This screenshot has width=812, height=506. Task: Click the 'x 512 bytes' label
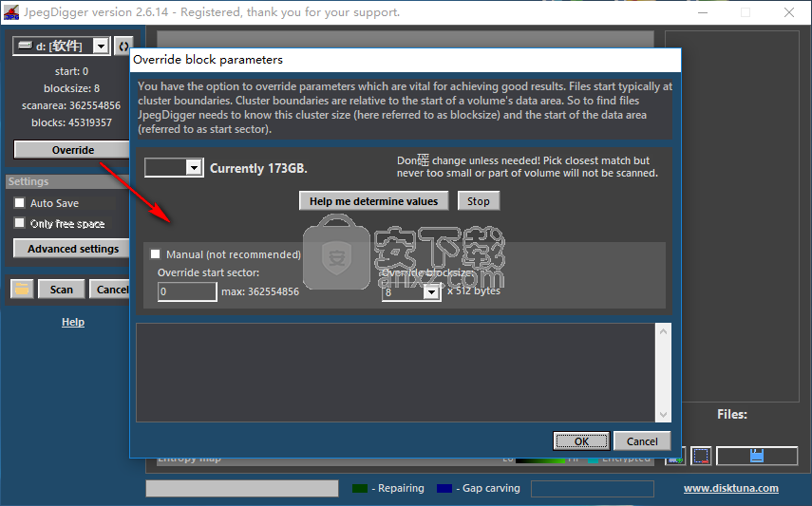point(474,291)
